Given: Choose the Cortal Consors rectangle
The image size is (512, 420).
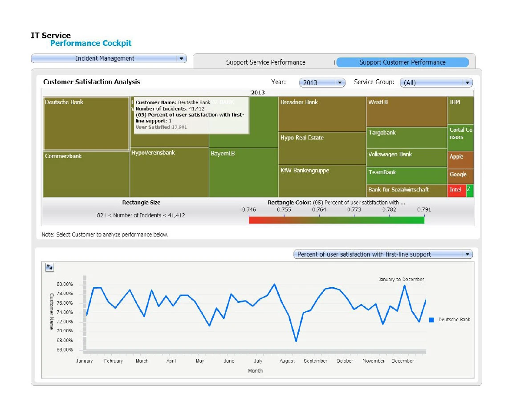Looking at the screenshot, I should (x=460, y=138).
